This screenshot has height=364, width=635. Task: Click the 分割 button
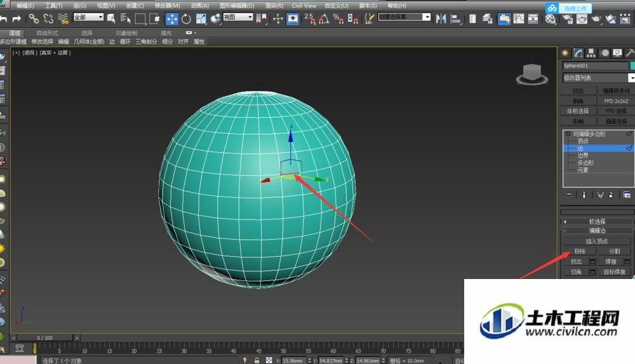614,251
